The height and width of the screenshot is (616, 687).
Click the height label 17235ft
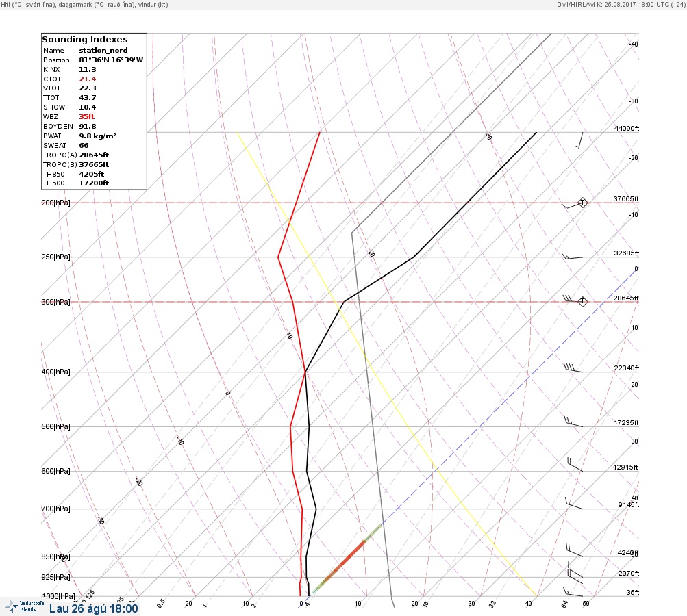[626, 422]
